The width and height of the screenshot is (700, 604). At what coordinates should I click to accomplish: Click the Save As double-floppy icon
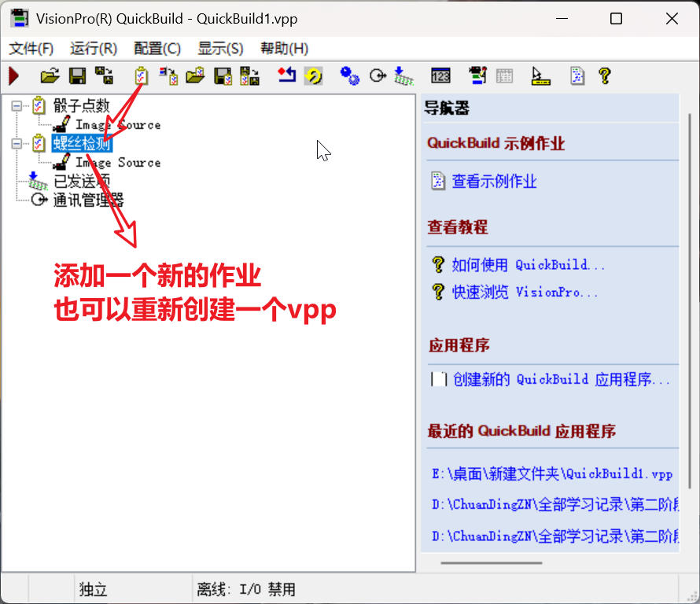(104, 75)
